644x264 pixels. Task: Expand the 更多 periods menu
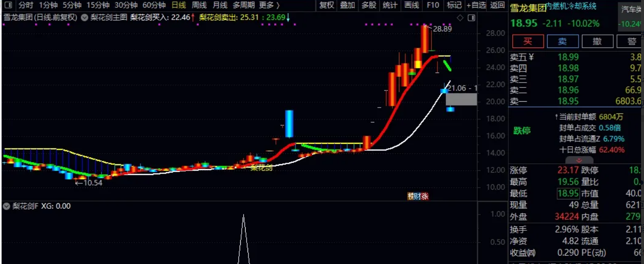[269, 5]
